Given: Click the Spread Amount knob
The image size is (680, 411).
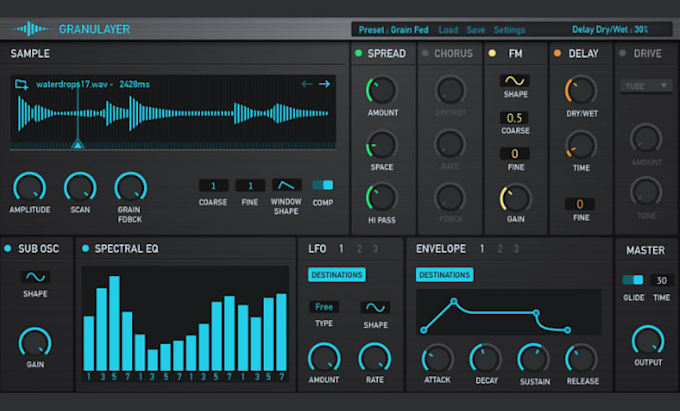Looking at the screenshot, I should coord(382,91).
